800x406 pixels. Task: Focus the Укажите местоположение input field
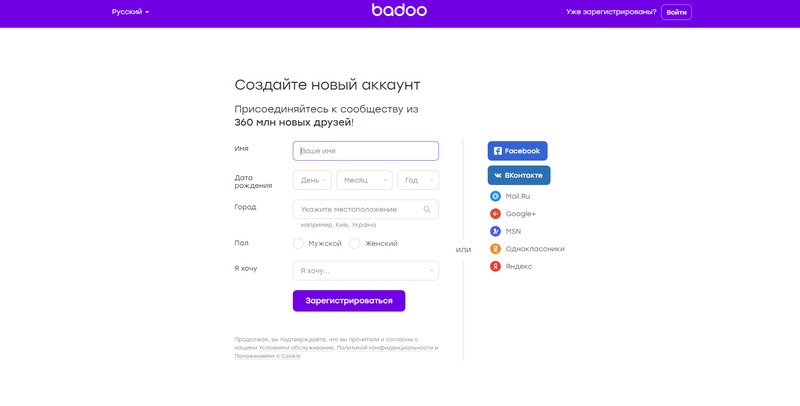coord(366,209)
